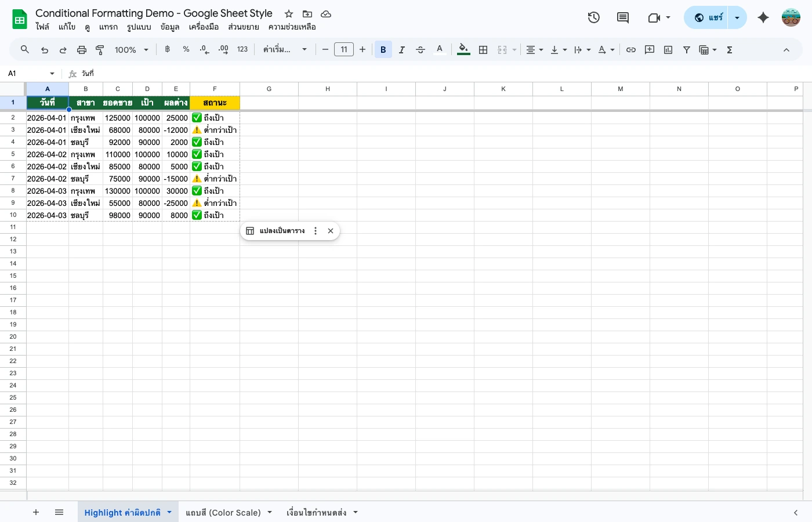Open the borders tool
Screen dimensions: 812x522
point(483,49)
